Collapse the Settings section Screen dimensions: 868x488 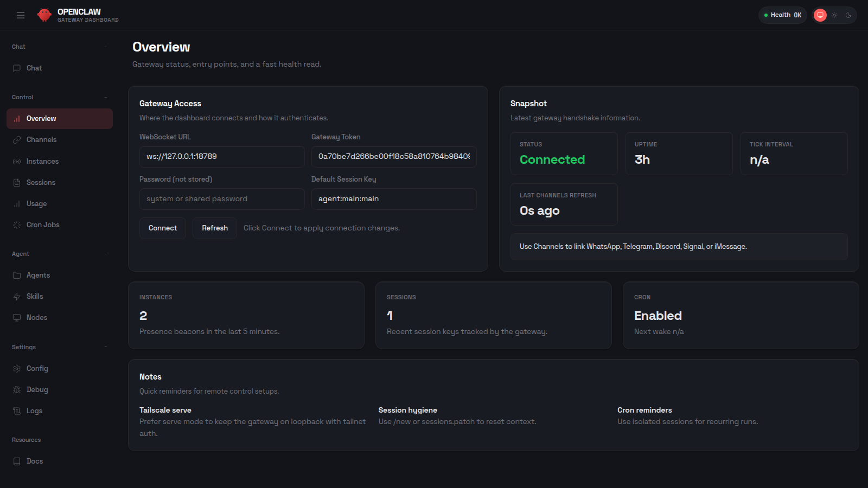[106, 346]
